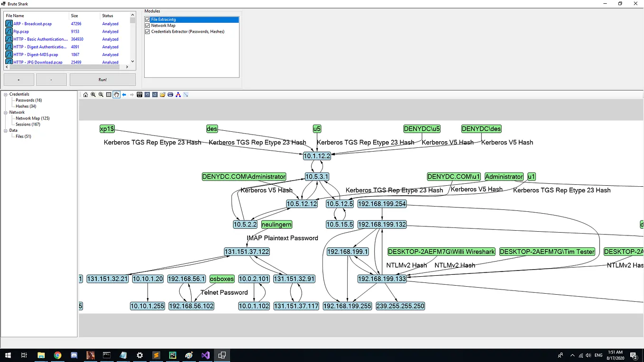644x362 pixels.
Task: Sort by the File Name column header
Action: tap(37, 16)
